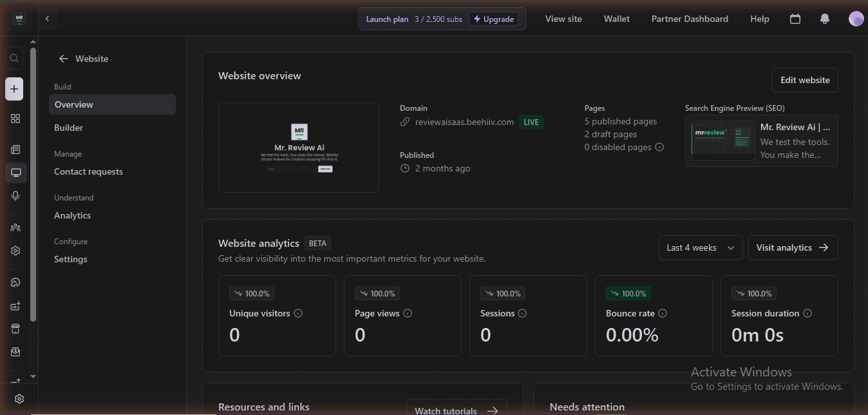Open the bottom gear settings icon
Image resolution: width=868 pixels, height=415 pixels.
tap(19, 400)
